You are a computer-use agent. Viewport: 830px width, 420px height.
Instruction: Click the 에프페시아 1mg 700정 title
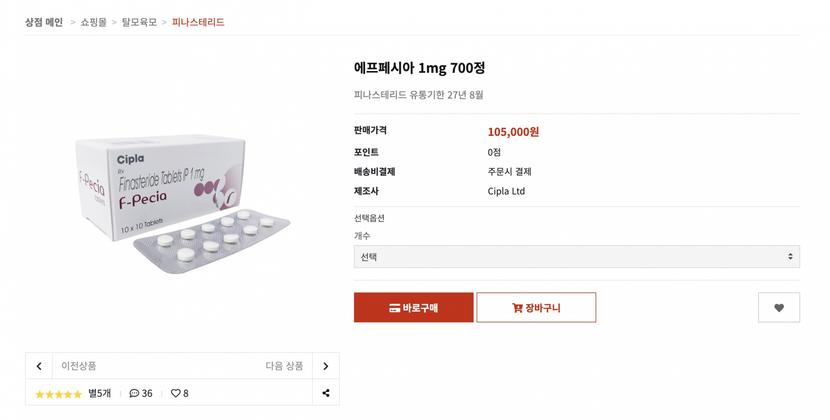coord(419,68)
